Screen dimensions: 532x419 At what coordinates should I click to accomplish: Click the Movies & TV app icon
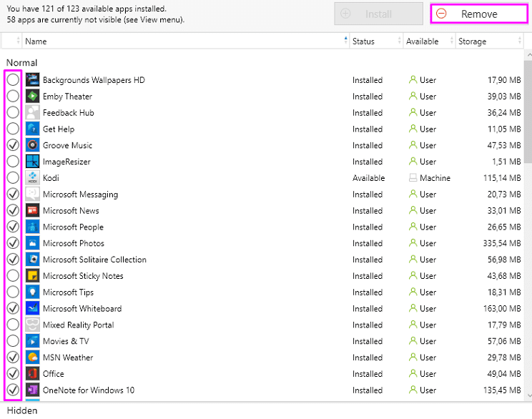coord(33,341)
